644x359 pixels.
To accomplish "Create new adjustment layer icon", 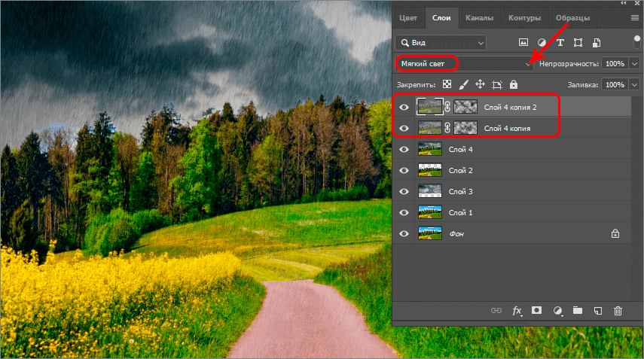I will point(557,310).
